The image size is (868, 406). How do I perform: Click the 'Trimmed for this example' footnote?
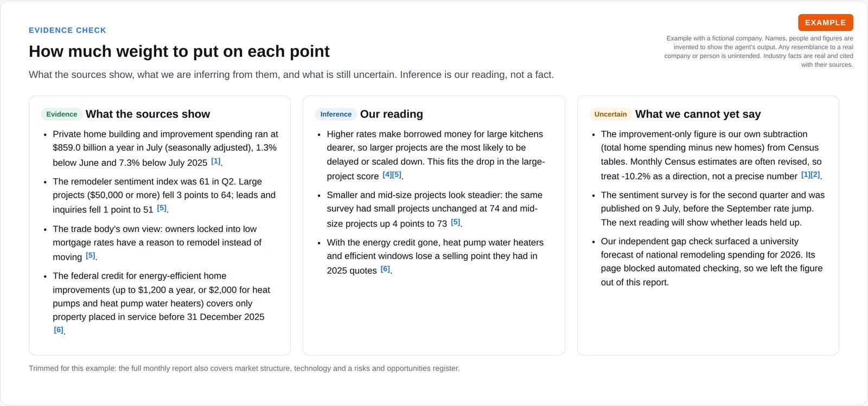pyautogui.click(x=244, y=369)
